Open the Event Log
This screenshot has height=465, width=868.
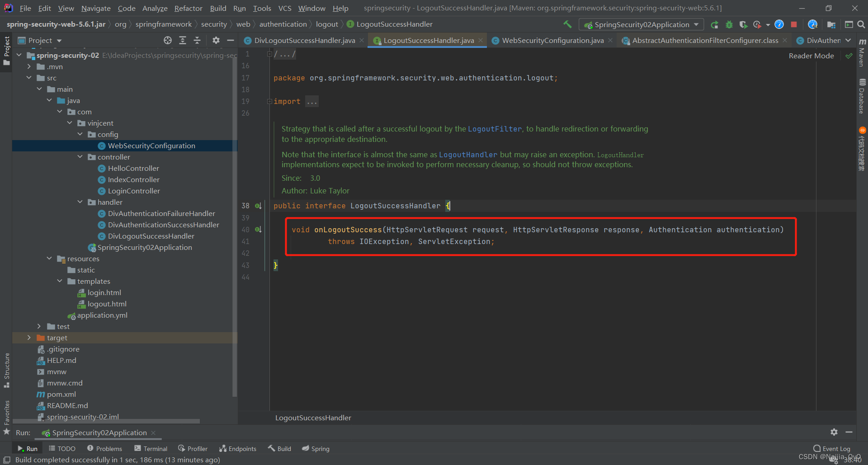pos(832,448)
